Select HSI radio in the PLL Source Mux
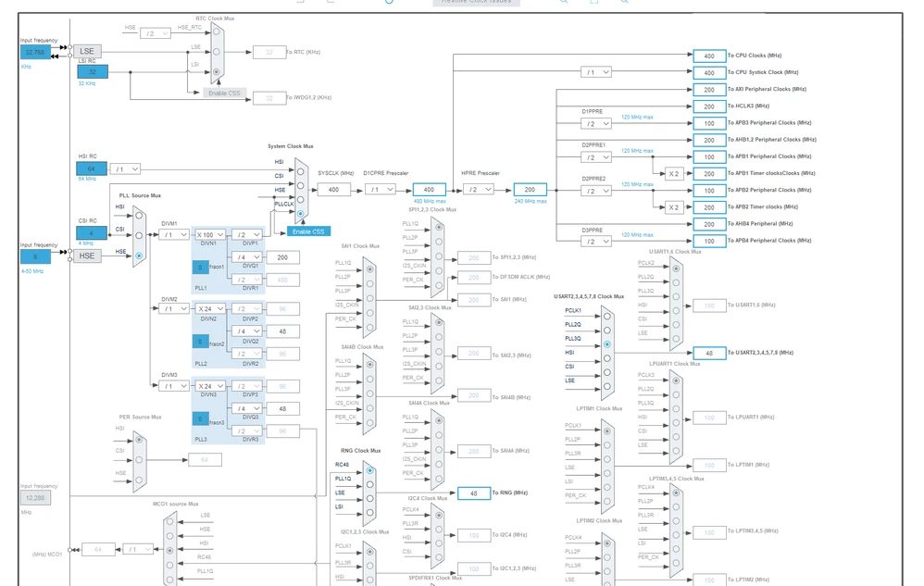Viewport: 924px width, 586px height. [x=139, y=216]
